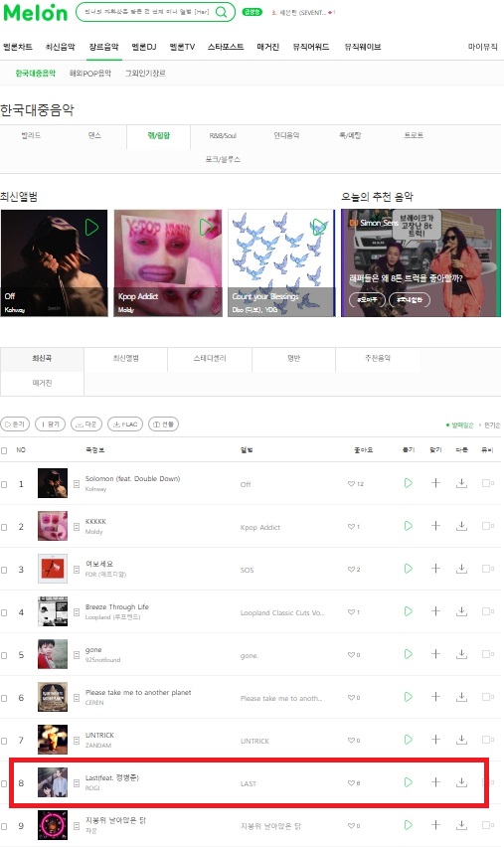This screenshot has height=847, width=504.
Task: Download the Last (feat. 정병준) track
Action: pyautogui.click(x=461, y=782)
